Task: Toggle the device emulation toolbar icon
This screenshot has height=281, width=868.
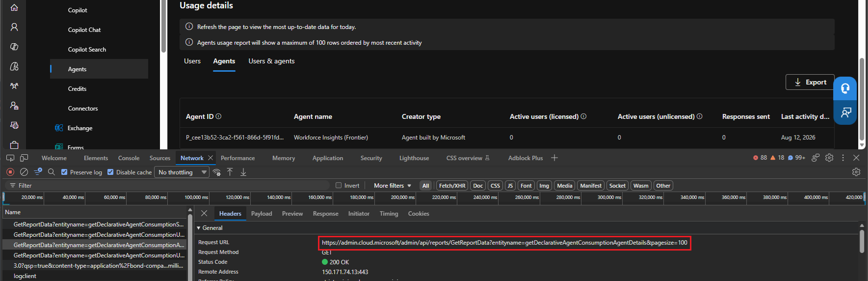Action: [24, 158]
